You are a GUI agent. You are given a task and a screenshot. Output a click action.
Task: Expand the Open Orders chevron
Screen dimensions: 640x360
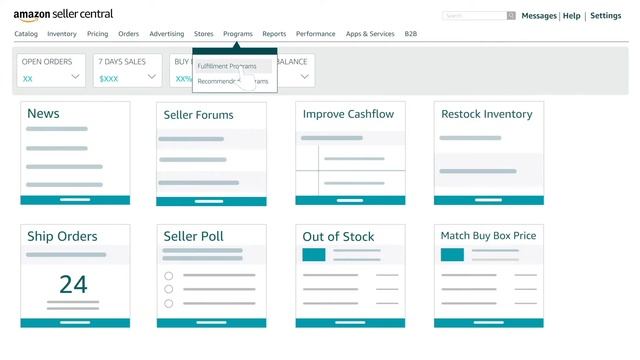click(76, 76)
